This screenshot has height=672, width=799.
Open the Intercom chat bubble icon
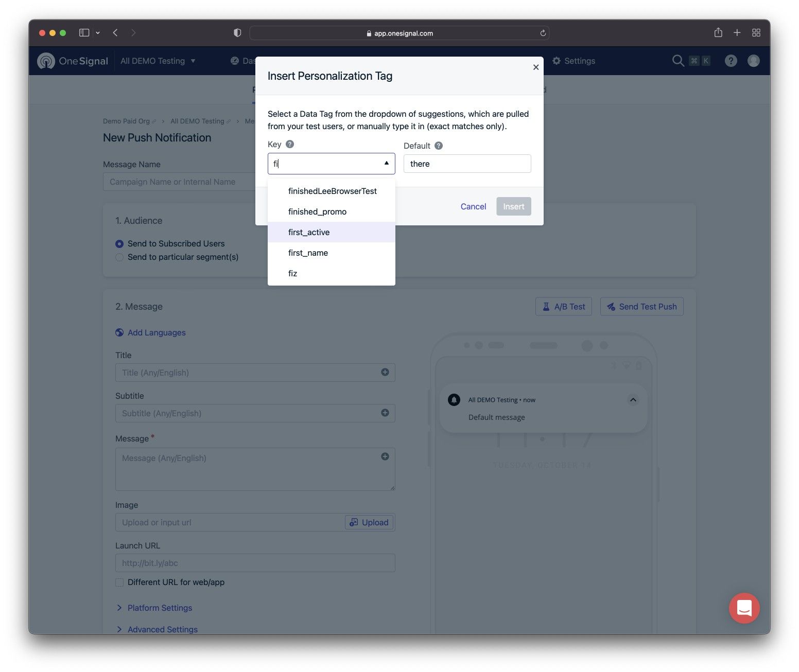[x=744, y=608]
